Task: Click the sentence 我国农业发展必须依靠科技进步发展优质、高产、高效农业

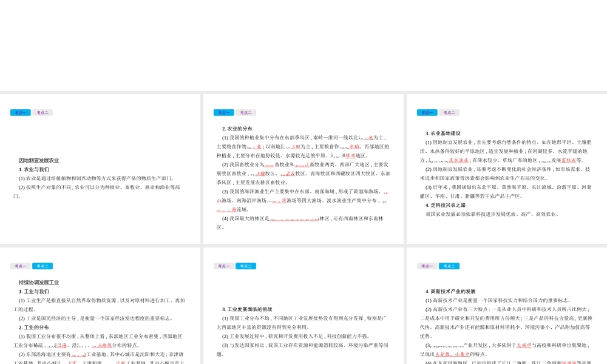Action: pos(492,214)
